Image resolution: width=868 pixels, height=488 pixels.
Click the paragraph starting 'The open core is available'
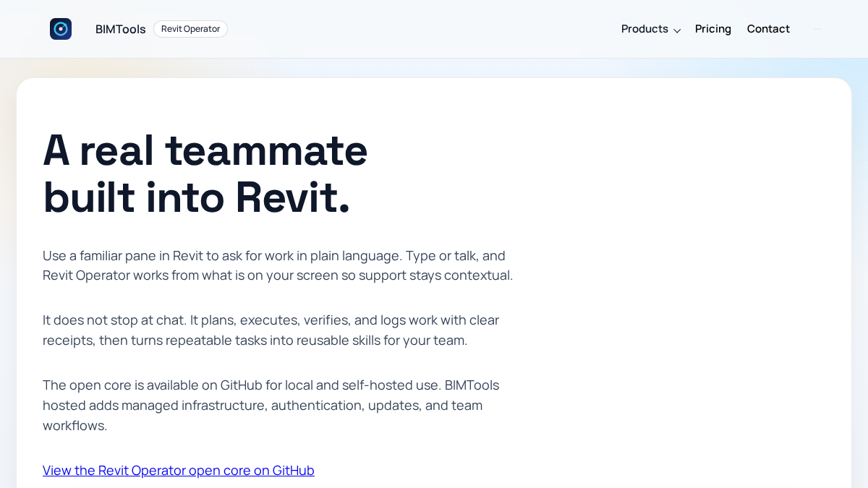(x=271, y=405)
